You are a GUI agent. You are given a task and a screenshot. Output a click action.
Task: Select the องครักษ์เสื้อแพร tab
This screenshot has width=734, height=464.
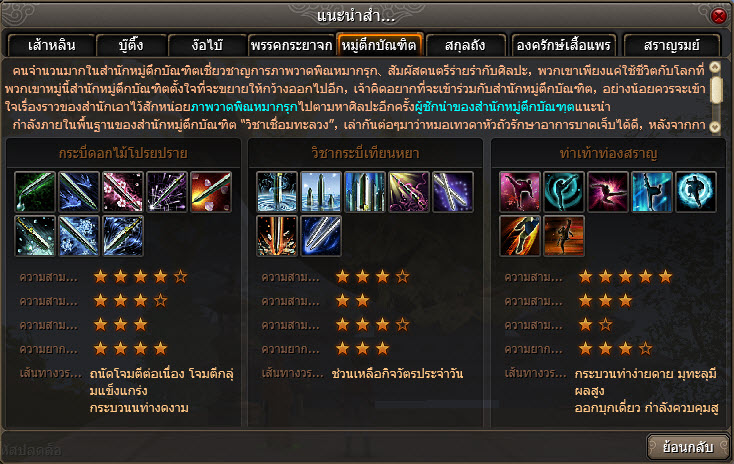click(x=564, y=45)
